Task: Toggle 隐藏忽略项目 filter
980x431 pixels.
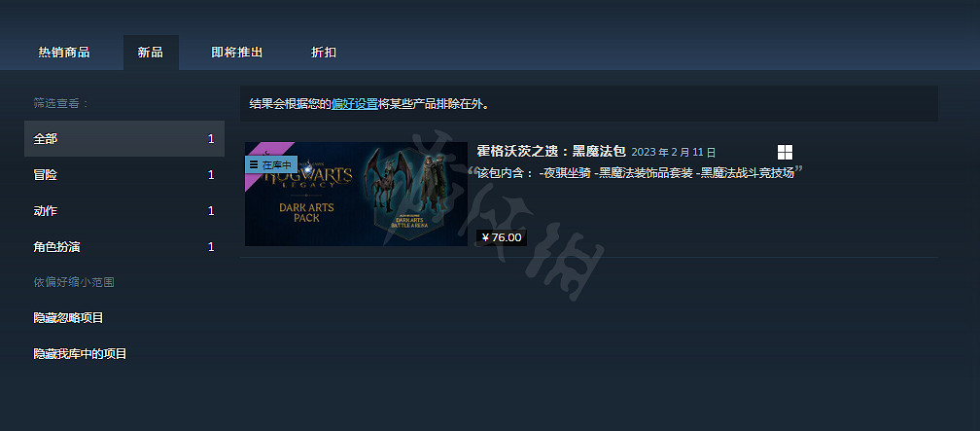Action: [x=68, y=318]
